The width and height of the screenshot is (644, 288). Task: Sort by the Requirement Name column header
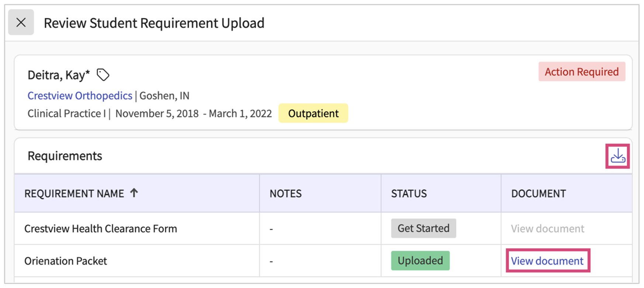(x=74, y=193)
